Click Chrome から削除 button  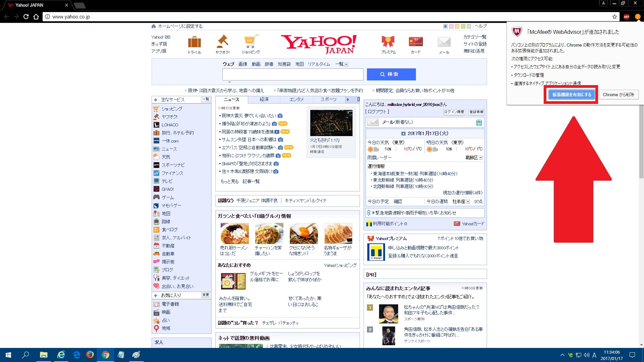pyautogui.click(x=618, y=95)
